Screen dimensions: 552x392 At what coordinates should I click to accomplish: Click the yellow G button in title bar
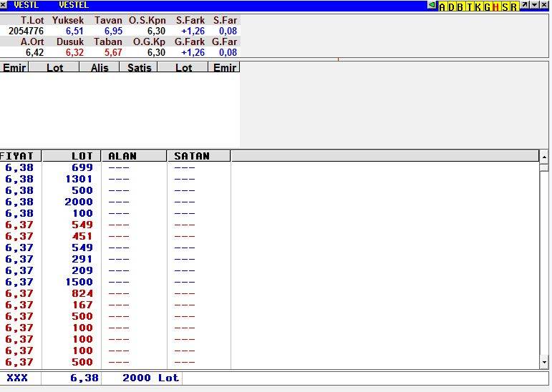pos(487,6)
